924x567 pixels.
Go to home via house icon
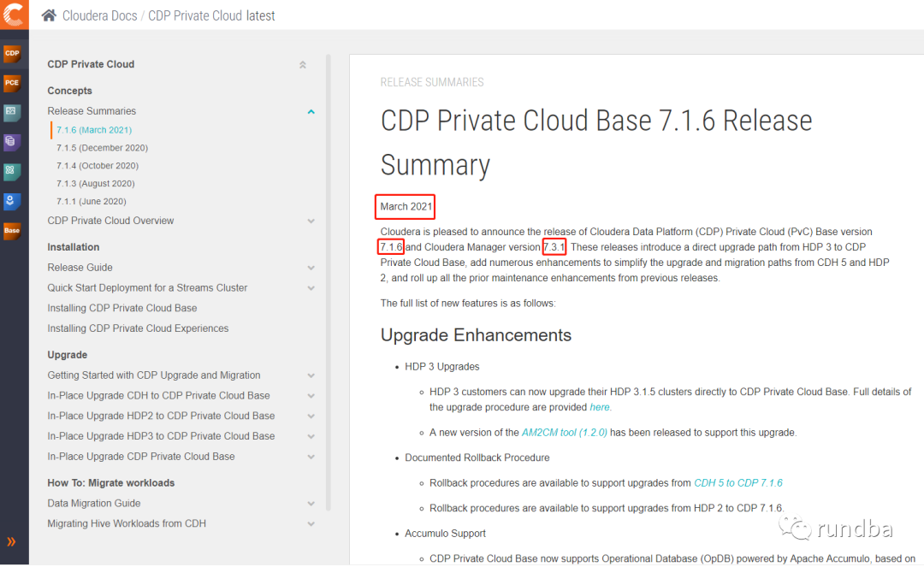coord(49,15)
